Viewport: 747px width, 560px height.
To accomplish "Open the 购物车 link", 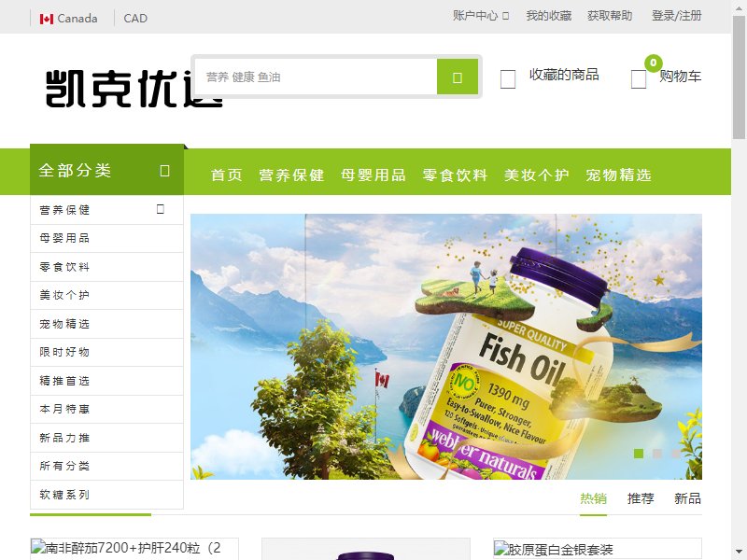I will (x=681, y=77).
